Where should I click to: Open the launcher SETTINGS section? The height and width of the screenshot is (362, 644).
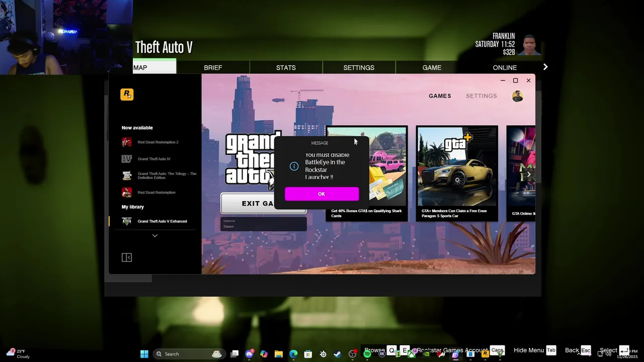(481, 96)
